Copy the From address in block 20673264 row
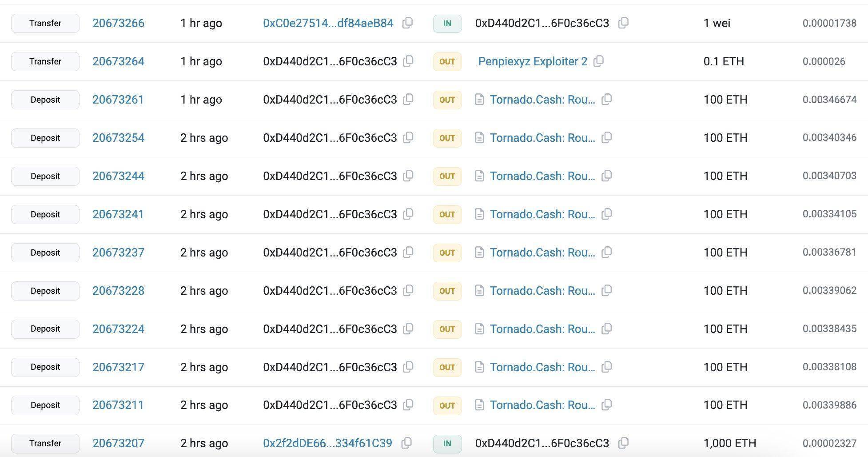The image size is (868, 457). click(408, 61)
